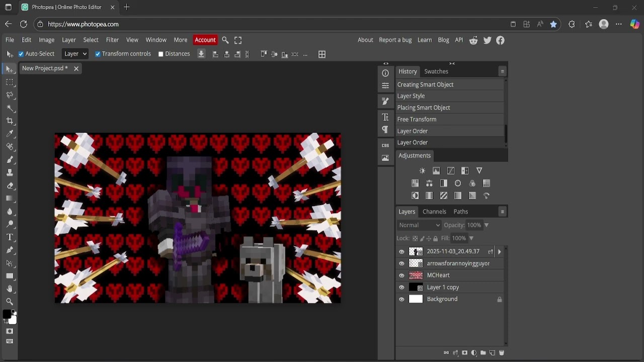The height and width of the screenshot is (362, 644).
Task: Select the Rectangle Select tool
Action: click(x=10, y=82)
